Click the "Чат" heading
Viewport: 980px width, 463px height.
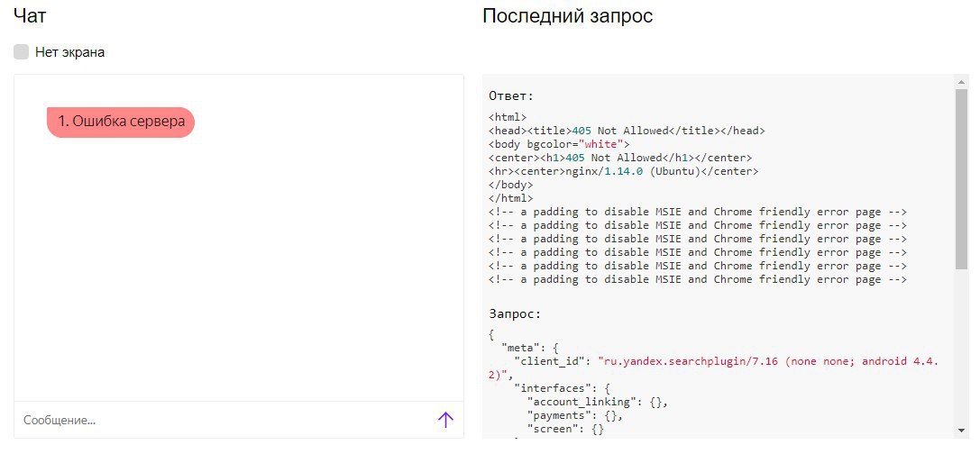[x=30, y=16]
